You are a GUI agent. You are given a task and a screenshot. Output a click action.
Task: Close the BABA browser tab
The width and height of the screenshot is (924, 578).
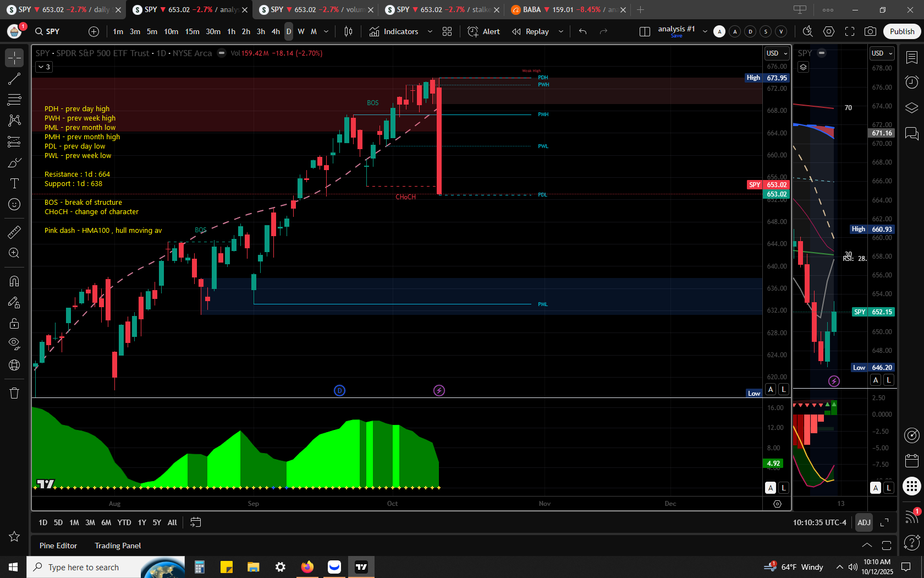(623, 10)
